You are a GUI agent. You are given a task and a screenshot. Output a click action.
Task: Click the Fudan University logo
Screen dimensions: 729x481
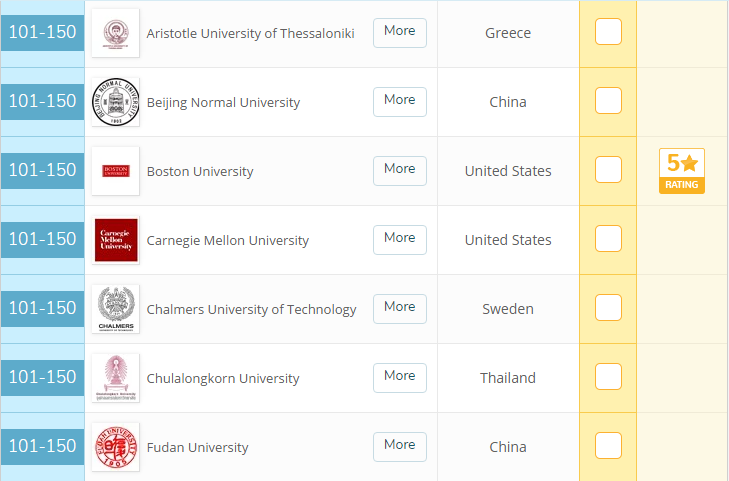(115, 447)
